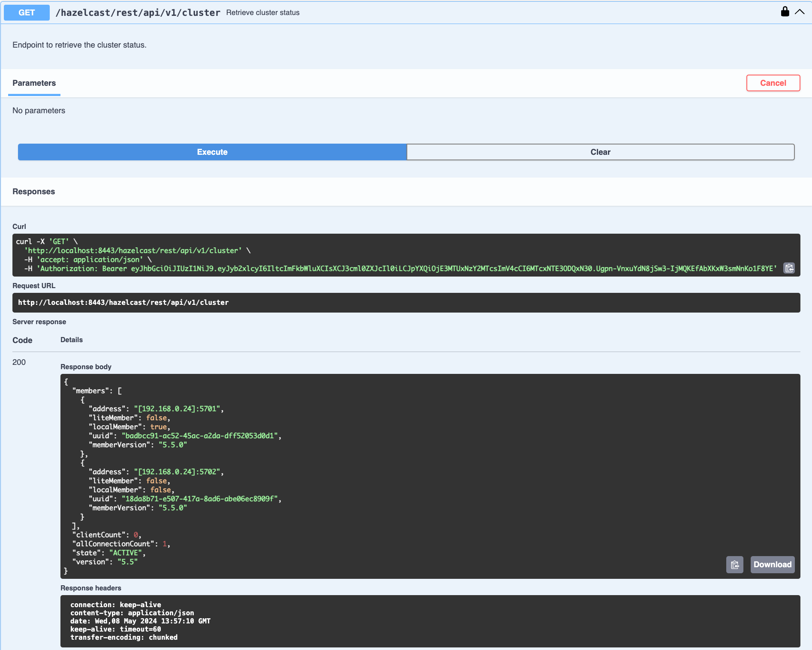812x650 pixels.
Task: Click the 'No parameters' notice text
Action: click(39, 110)
